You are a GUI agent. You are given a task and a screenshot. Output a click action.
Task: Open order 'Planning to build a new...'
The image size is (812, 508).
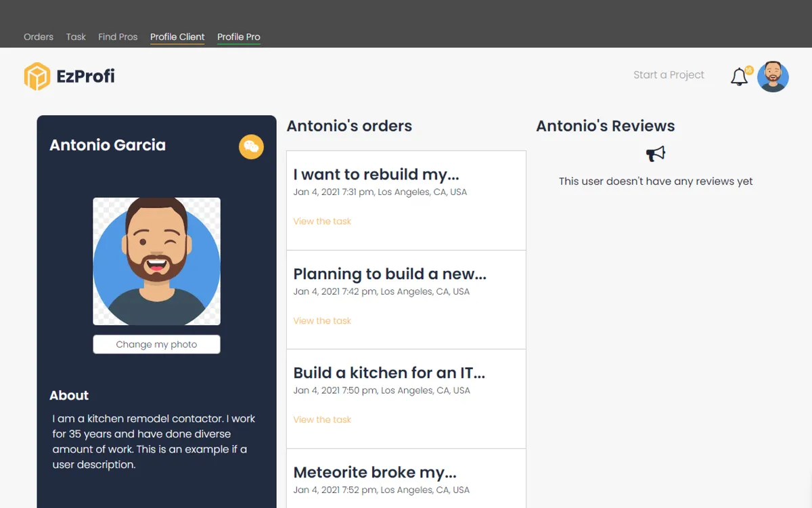[390, 274]
